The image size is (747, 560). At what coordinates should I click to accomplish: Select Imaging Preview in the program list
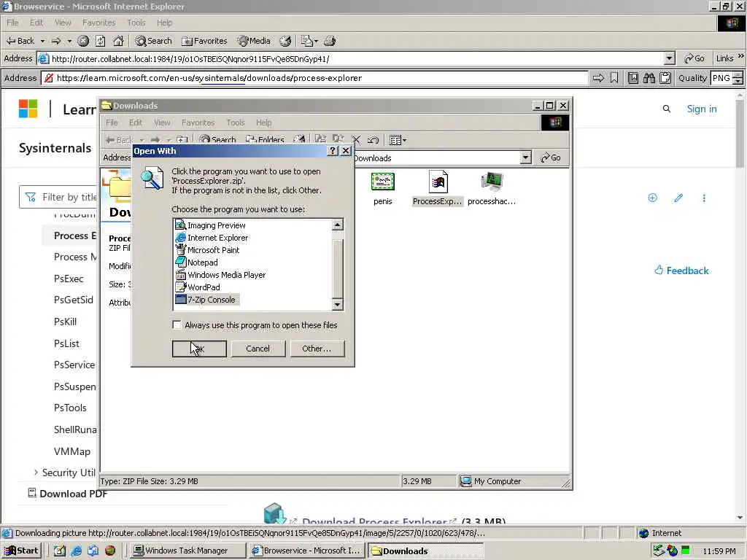(211, 225)
